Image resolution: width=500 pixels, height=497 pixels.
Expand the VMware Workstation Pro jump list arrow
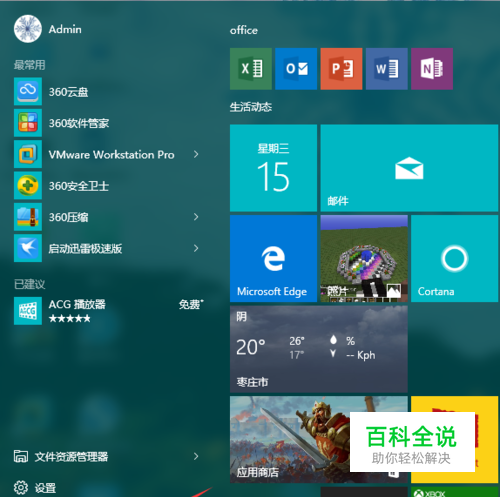[x=196, y=154]
